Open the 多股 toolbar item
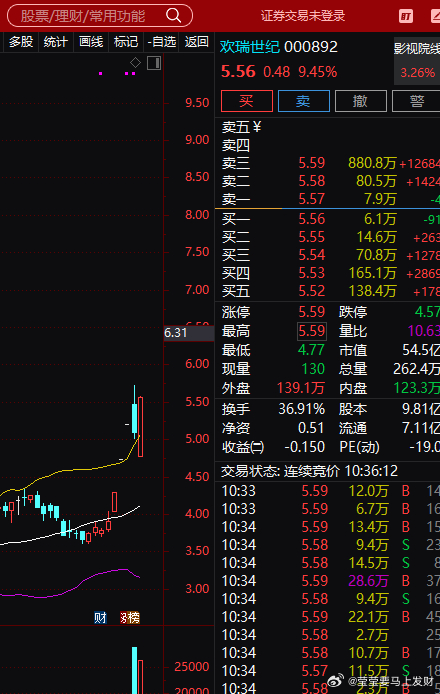 21,42
